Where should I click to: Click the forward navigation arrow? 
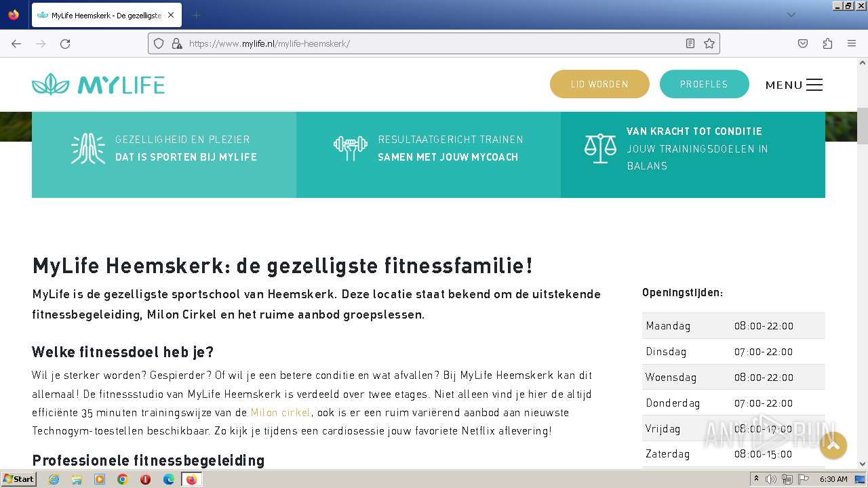point(41,43)
